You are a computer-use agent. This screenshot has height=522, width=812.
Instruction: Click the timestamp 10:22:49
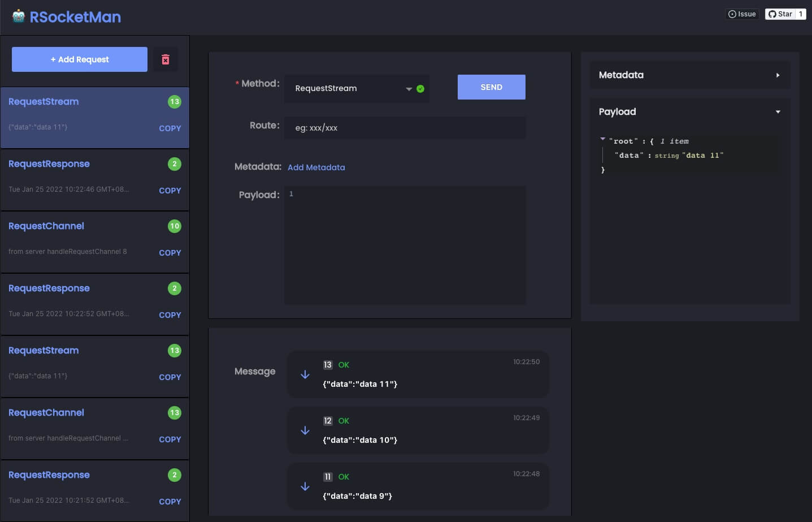click(x=526, y=418)
